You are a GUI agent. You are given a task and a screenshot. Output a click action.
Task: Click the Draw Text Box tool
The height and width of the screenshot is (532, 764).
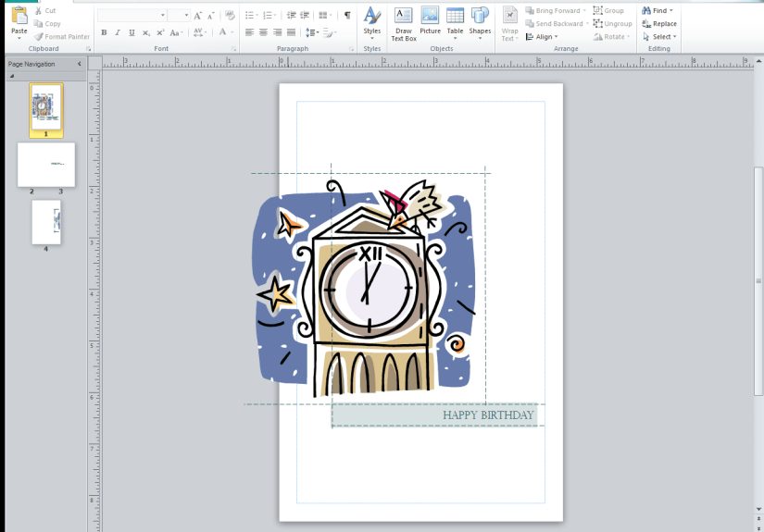[x=404, y=23]
